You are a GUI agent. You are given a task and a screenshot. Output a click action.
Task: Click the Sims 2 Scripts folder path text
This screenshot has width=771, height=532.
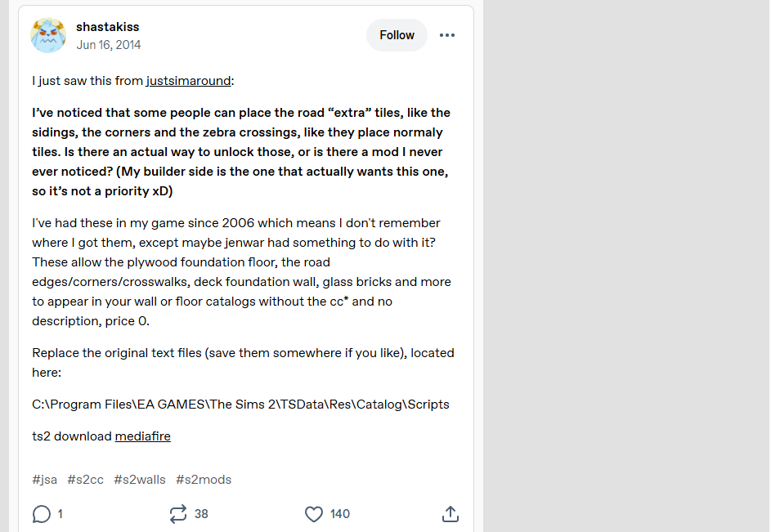240,405
